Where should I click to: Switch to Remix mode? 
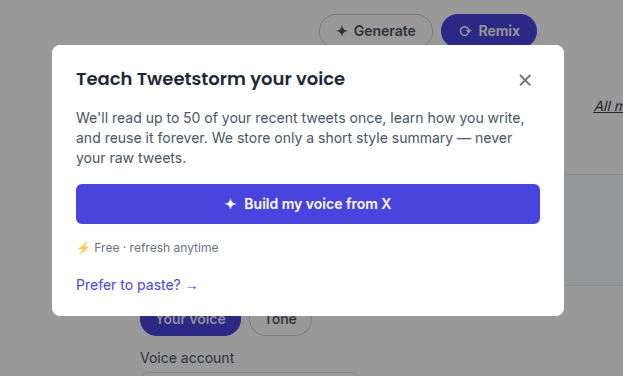tap(489, 31)
